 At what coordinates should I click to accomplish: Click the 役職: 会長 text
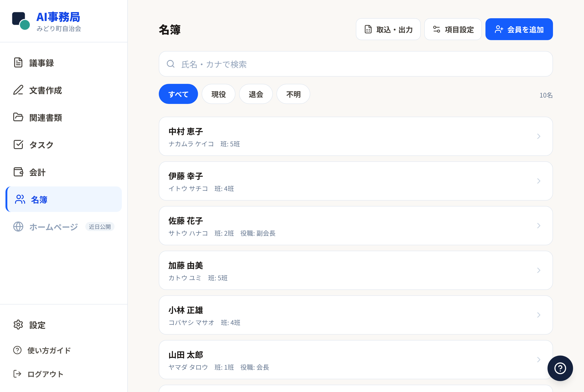255,367
